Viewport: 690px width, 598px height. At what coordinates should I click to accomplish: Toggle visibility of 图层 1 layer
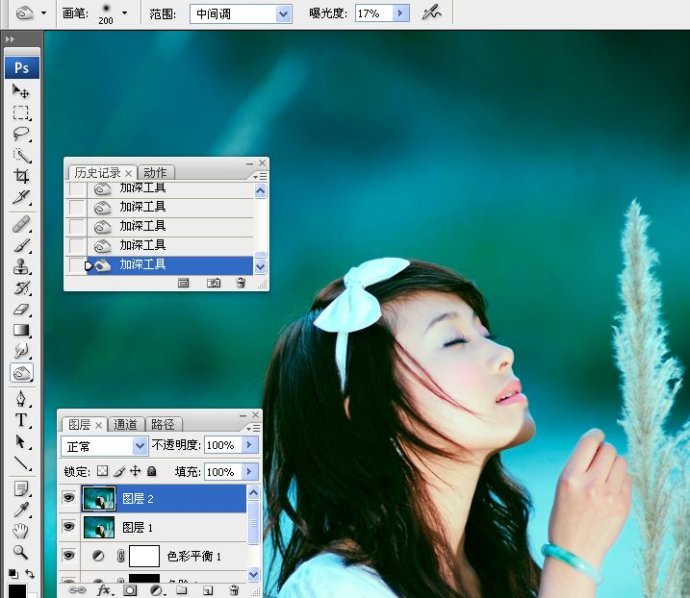69,527
